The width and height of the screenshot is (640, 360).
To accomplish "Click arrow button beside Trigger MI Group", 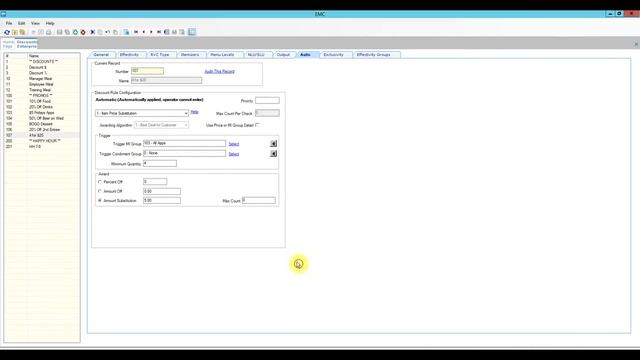I will click(273, 144).
